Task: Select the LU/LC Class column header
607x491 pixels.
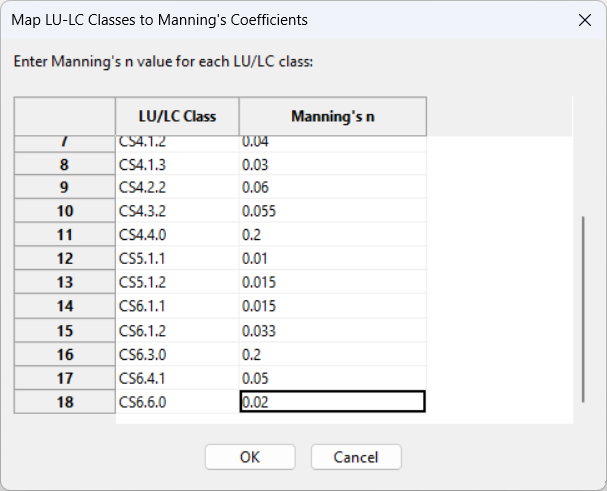Action: [x=178, y=116]
